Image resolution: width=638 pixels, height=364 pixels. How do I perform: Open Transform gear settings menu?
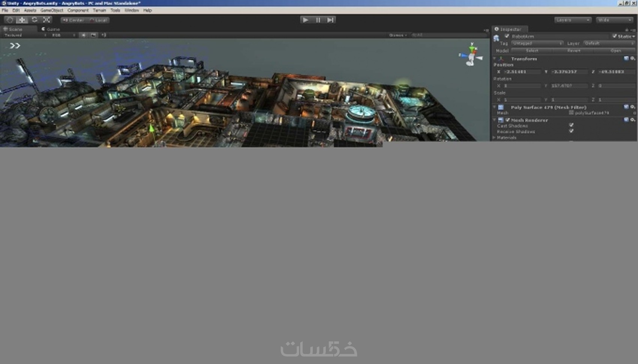[x=632, y=59]
